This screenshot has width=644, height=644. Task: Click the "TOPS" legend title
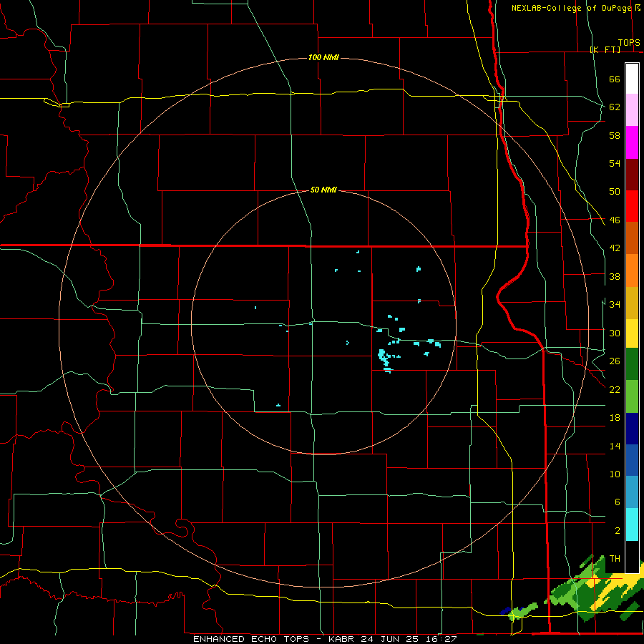click(629, 43)
